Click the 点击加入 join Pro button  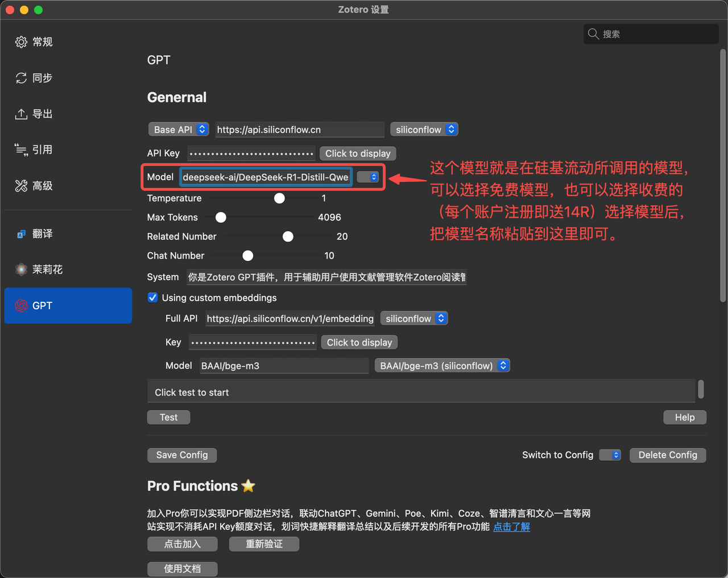coord(183,544)
